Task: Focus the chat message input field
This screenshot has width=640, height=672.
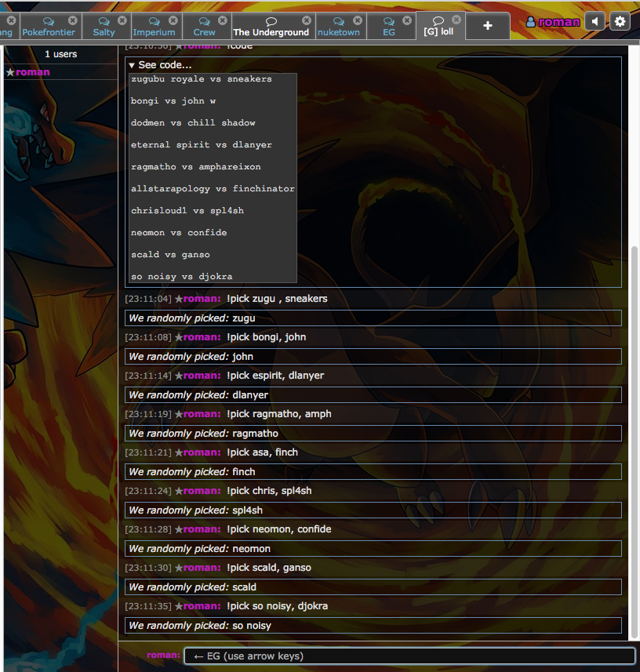Action: [409, 656]
